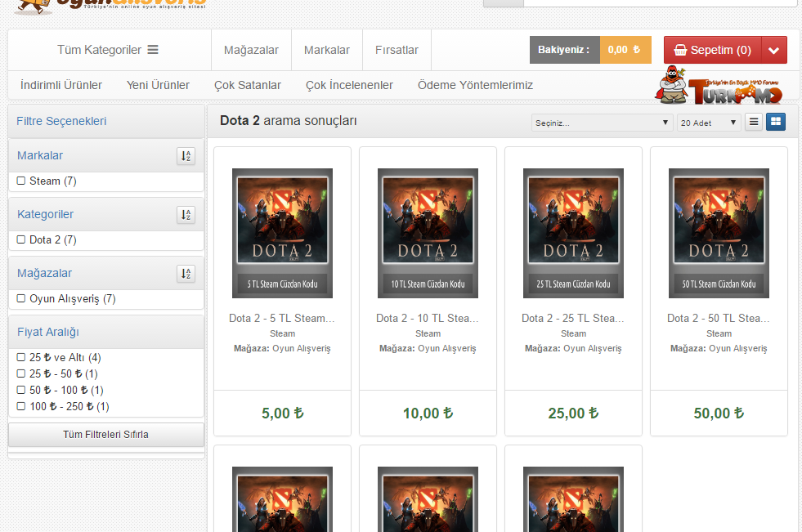The height and width of the screenshot is (532, 802).
Task: Click Steam brand under the 50 TL product
Action: 719,333
